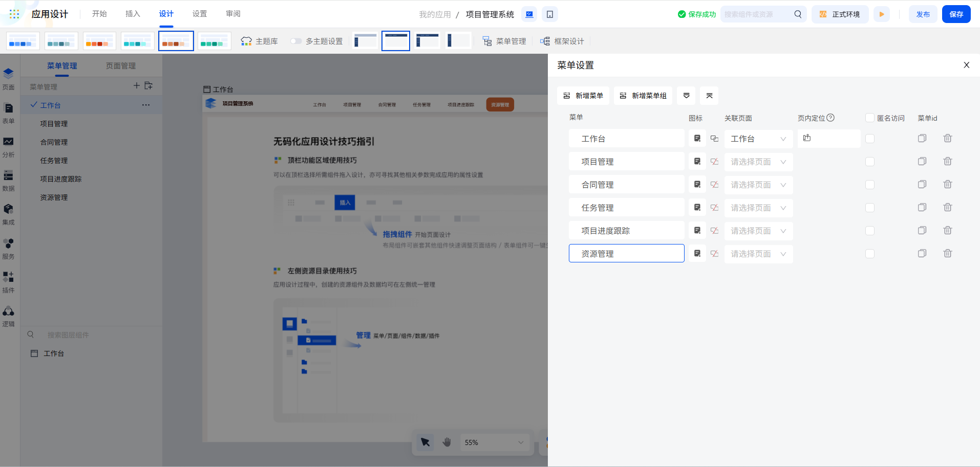Open the 关联页面 dropdown for 项目管理

(x=758, y=161)
